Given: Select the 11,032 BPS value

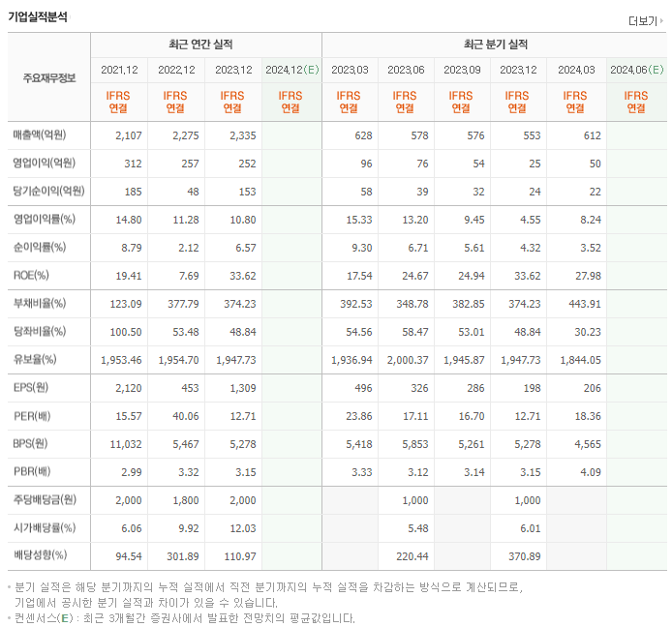Looking at the screenshot, I should tap(126, 444).
